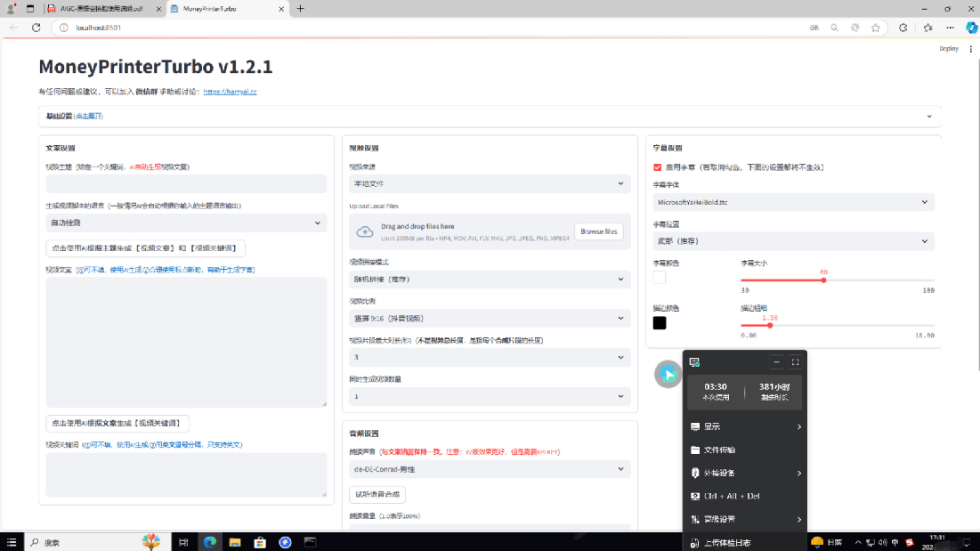Click the subtitle font size slider handle

pos(823,280)
